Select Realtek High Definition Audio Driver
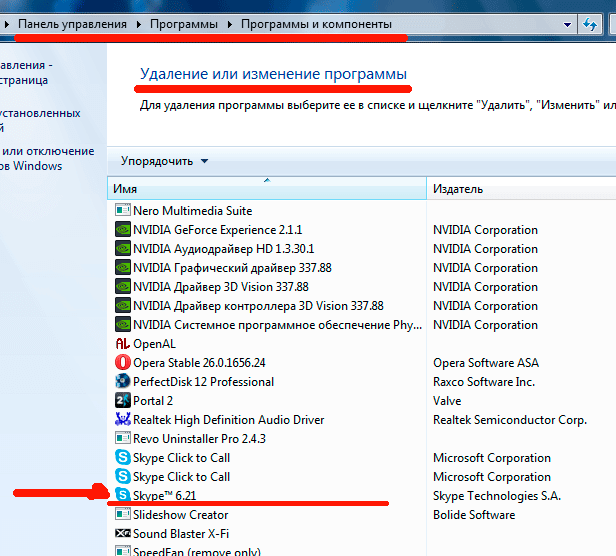The image size is (616, 556). 229,420
